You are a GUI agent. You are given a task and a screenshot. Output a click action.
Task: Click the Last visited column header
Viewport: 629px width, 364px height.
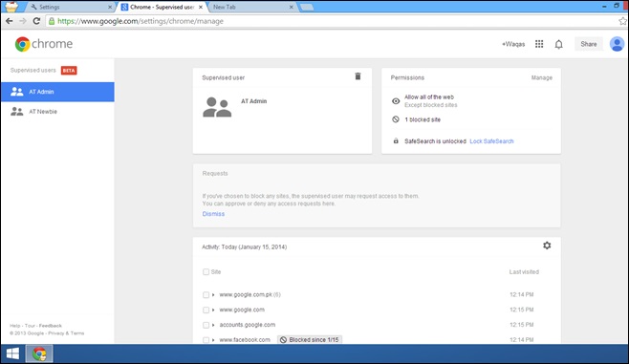(x=524, y=271)
